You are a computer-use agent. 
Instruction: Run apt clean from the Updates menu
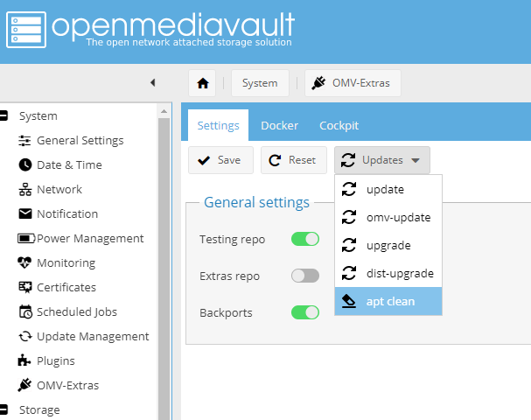[388, 301]
